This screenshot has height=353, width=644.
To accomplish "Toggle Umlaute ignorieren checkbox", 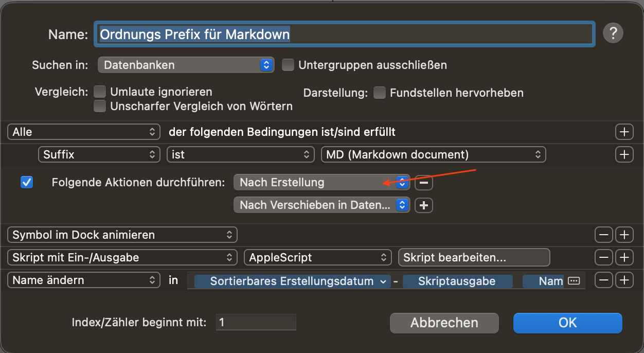I will click(x=100, y=92).
